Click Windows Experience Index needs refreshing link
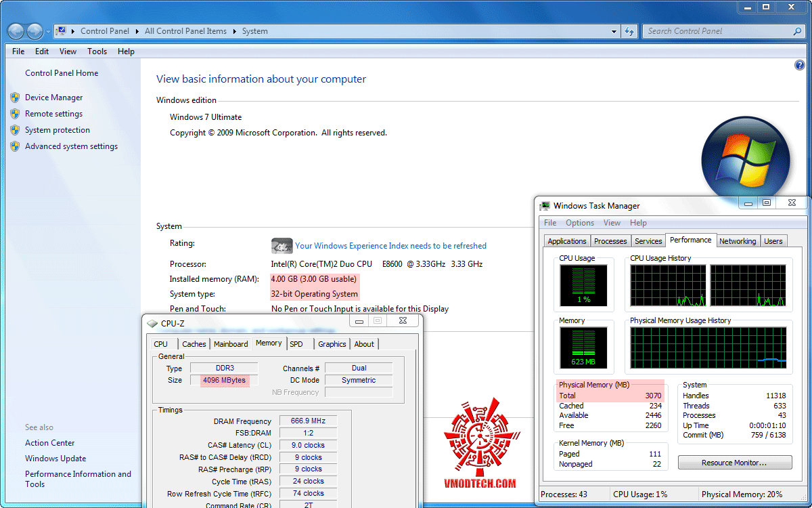Viewport: 812px width, 508px height. point(390,246)
